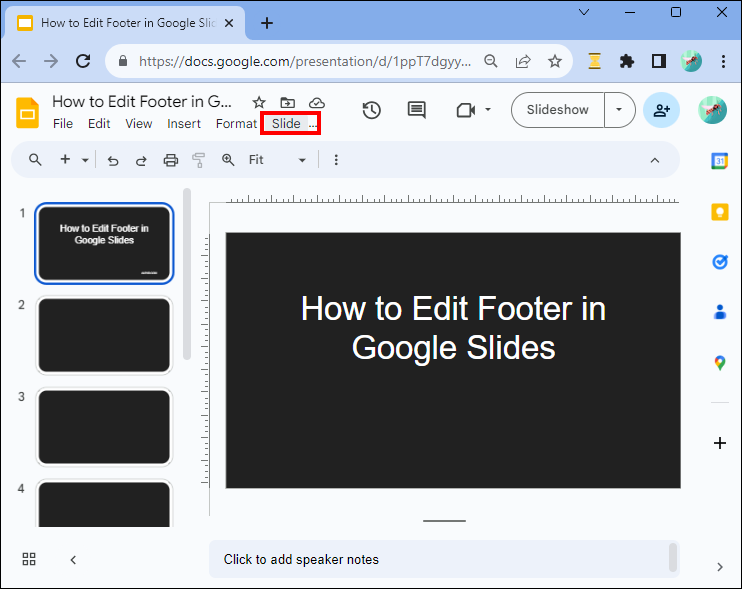Image resolution: width=742 pixels, height=589 pixels.
Task: Select slide 2 thumbnail in filmstrip
Action: [105, 335]
